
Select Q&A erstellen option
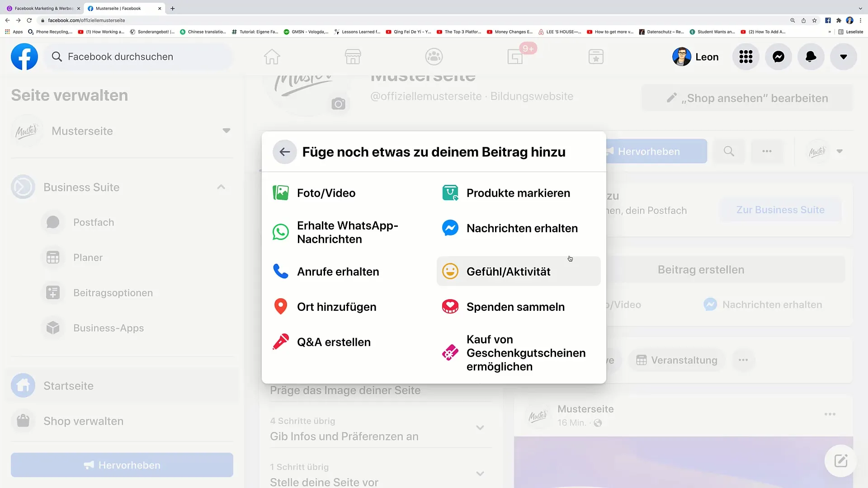334,342
